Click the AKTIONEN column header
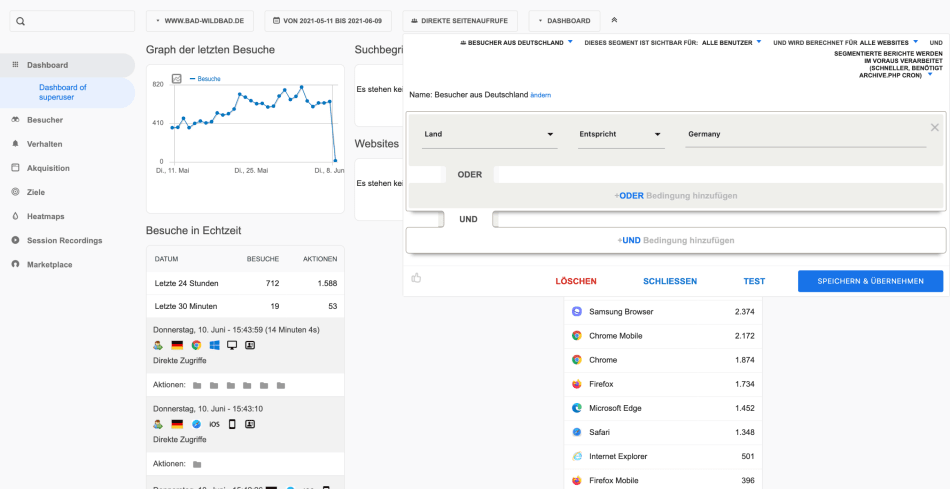This screenshot has height=489, width=950. pyautogui.click(x=320, y=259)
